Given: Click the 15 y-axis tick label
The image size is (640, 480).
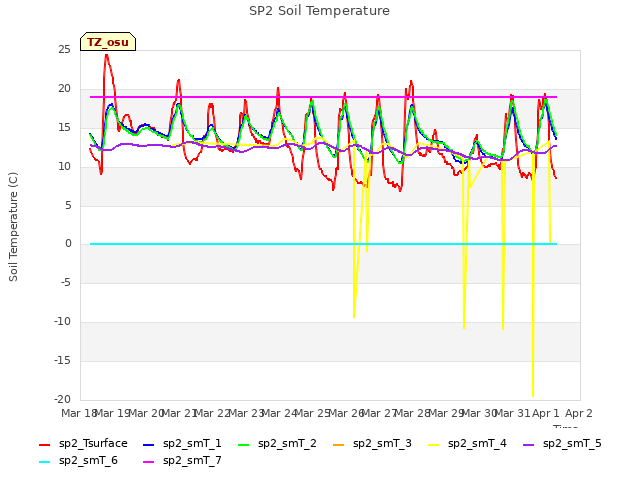Looking at the screenshot, I should 64,128.
